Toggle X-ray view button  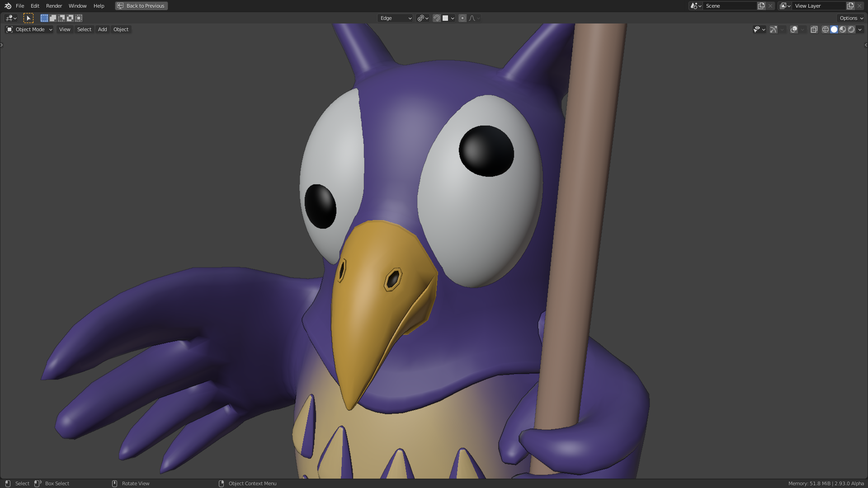point(814,29)
